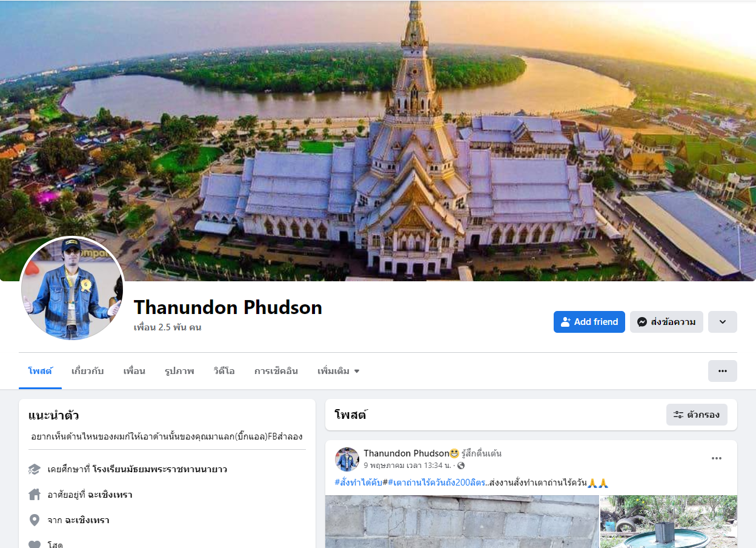
Task: Open the green tank post photo
Action: pos(669,522)
